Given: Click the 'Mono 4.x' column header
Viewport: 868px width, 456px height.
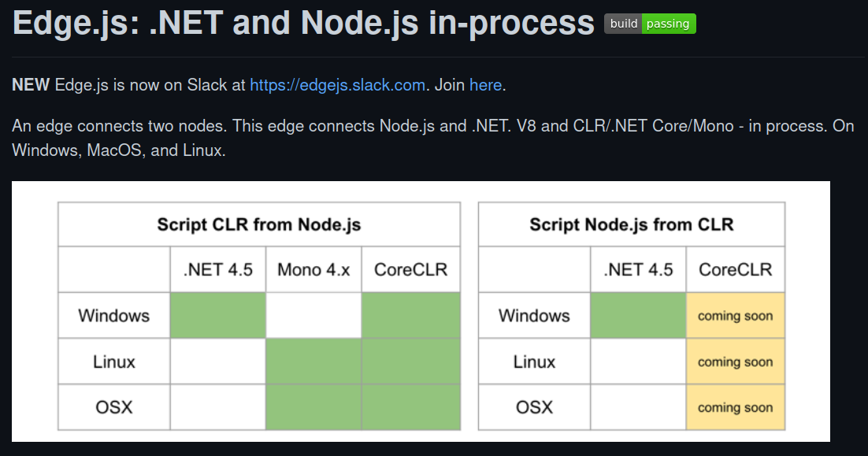Looking at the screenshot, I should click(x=313, y=269).
